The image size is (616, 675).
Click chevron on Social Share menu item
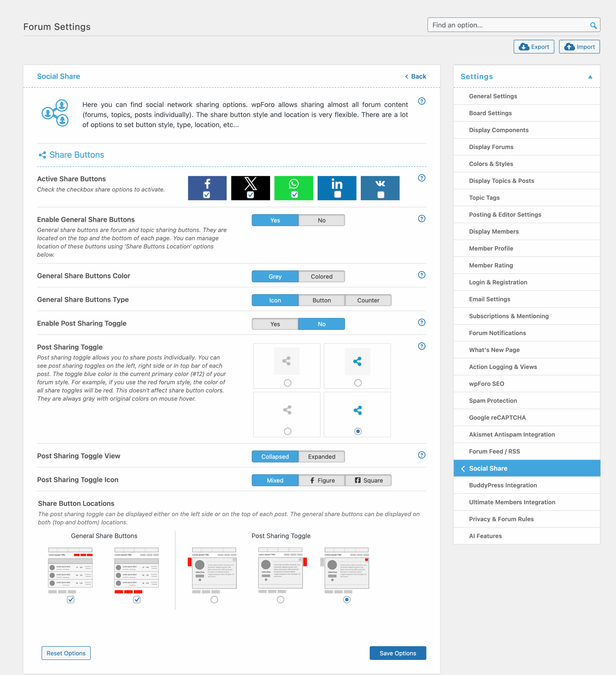point(463,469)
